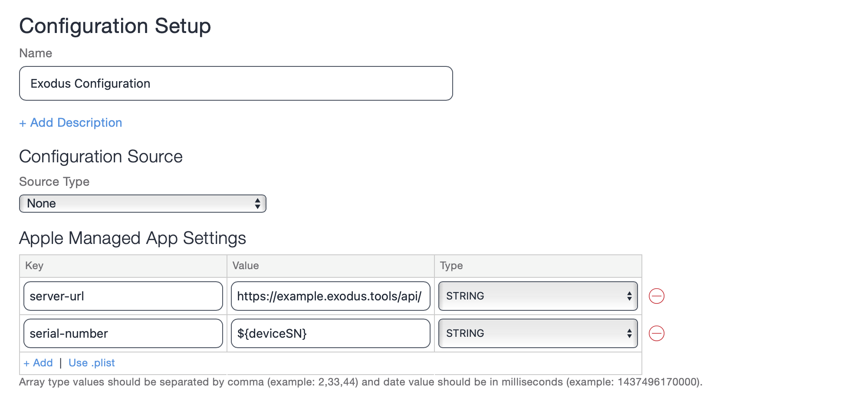The image size is (868, 395).
Task: Open the Source Type None dropdown
Action: click(142, 204)
